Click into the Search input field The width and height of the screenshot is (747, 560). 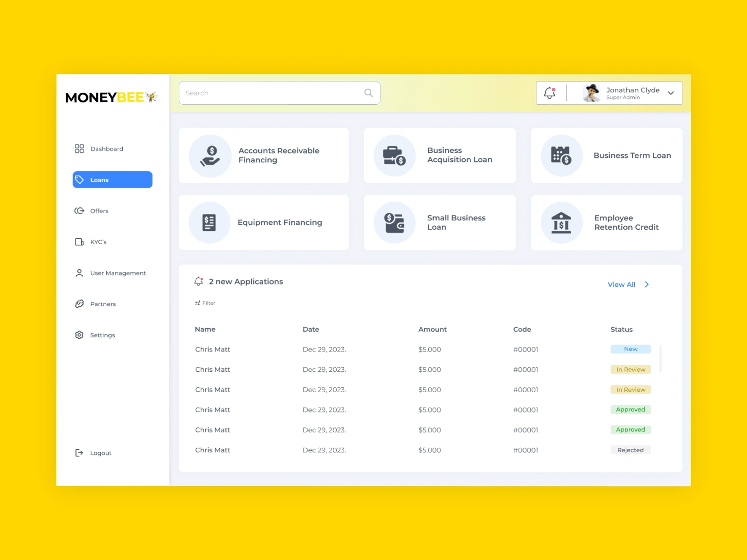coord(280,93)
